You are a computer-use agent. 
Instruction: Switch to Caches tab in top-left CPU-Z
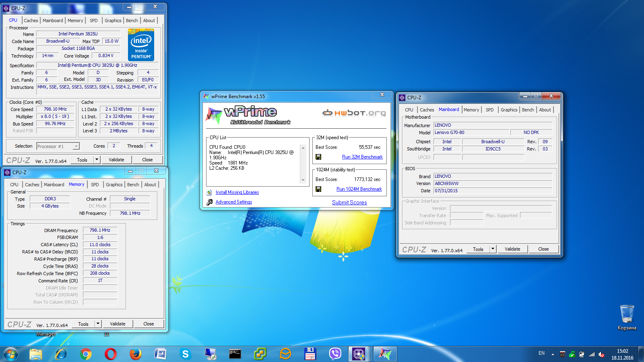pyautogui.click(x=31, y=21)
